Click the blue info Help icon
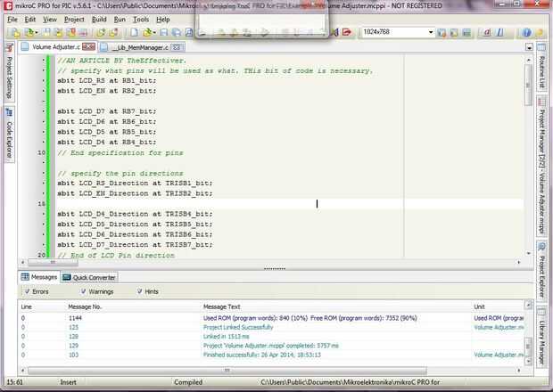The width and height of the screenshot is (553, 392). (526, 32)
